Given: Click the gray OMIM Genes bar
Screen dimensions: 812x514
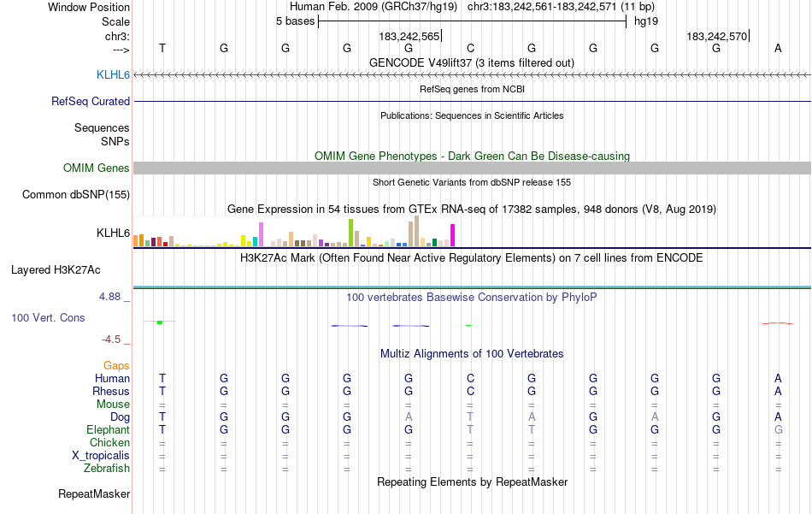Looking at the screenshot, I should [x=473, y=168].
